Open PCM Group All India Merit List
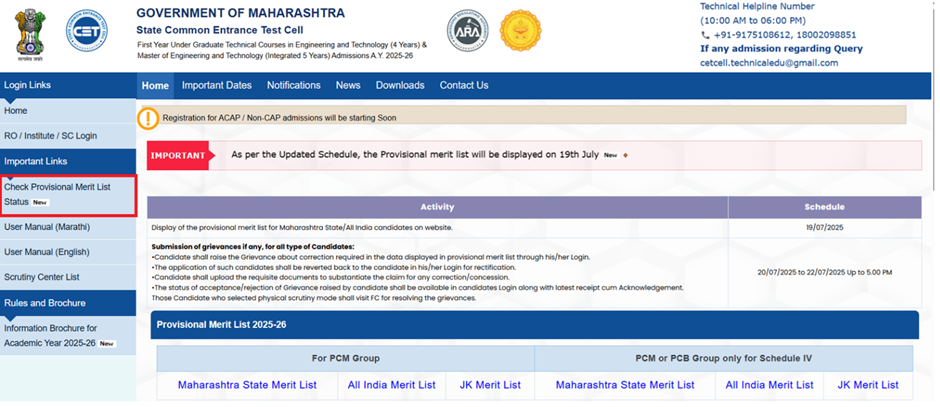940x407 pixels. click(391, 385)
